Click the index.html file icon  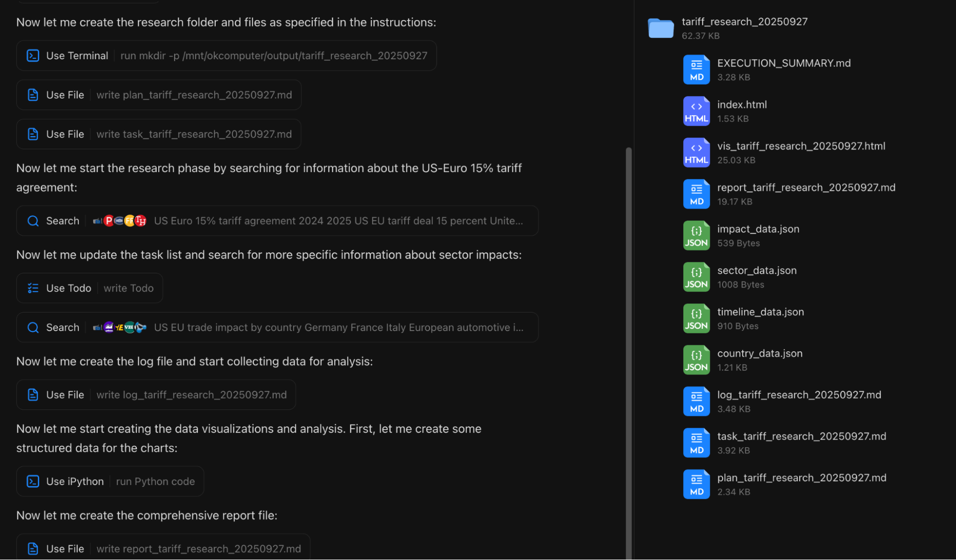tap(696, 111)
